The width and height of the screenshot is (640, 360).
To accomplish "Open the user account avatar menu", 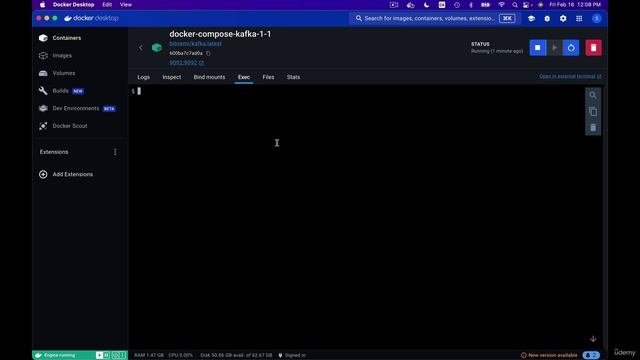I will [x=596, y=18].
